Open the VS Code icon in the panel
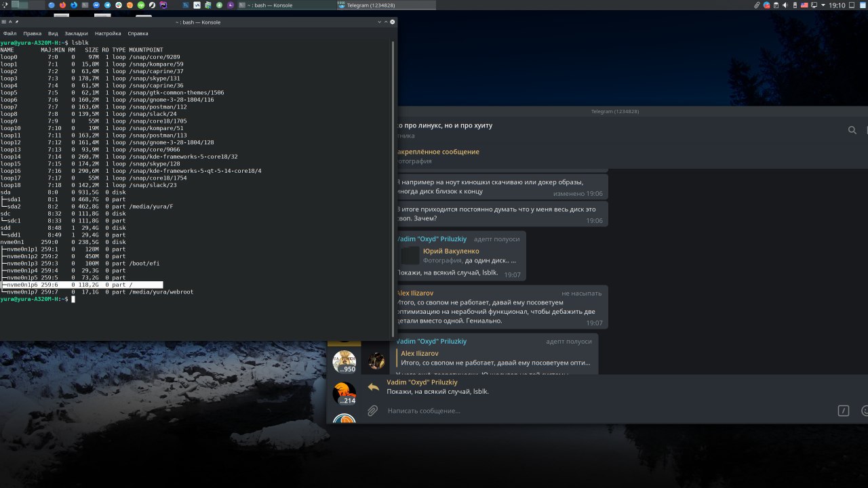This screenshot has width=868, height=488. click(x=186, y=5)
